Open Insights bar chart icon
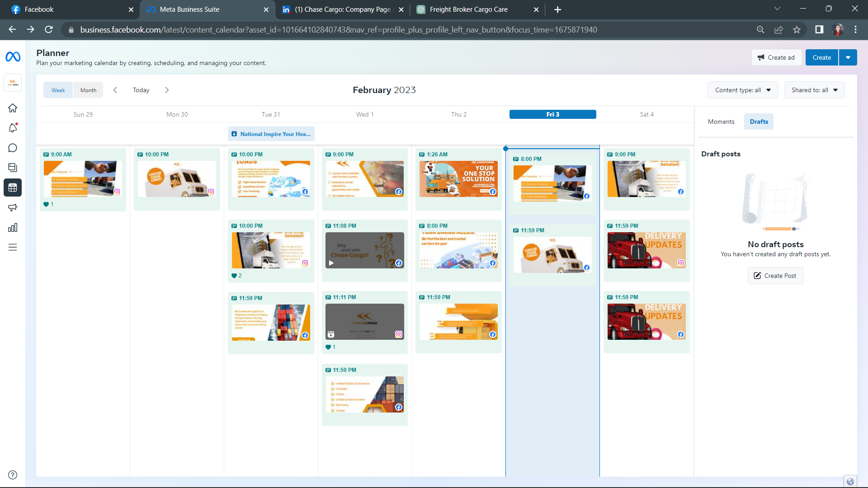868x488 pixels. click(13, 227)
